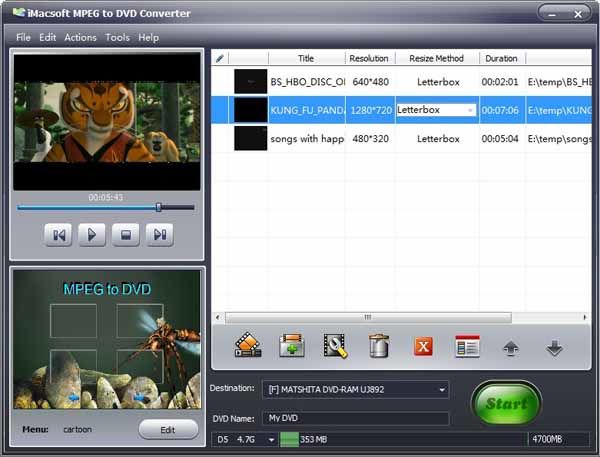This screenshot has width=600, height=457.
Task: Open the Actions menu
Action: pyautogui.click(x=80, y=38)
